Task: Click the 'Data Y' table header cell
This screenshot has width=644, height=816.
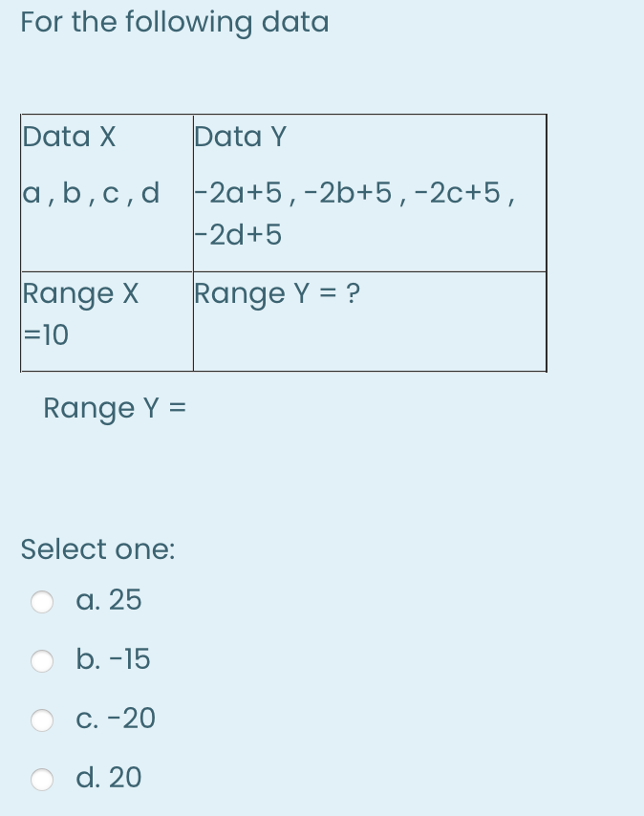Action: [x=240, y=137]
